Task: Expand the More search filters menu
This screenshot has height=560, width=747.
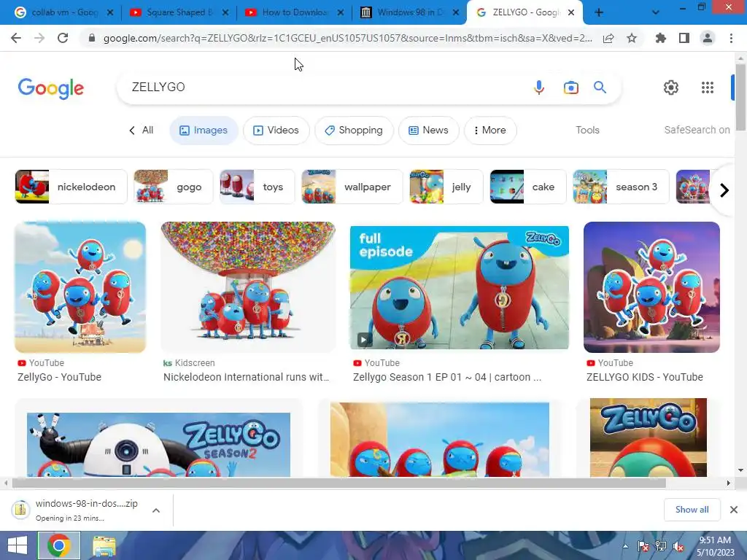Action: [x=490, y=130]
